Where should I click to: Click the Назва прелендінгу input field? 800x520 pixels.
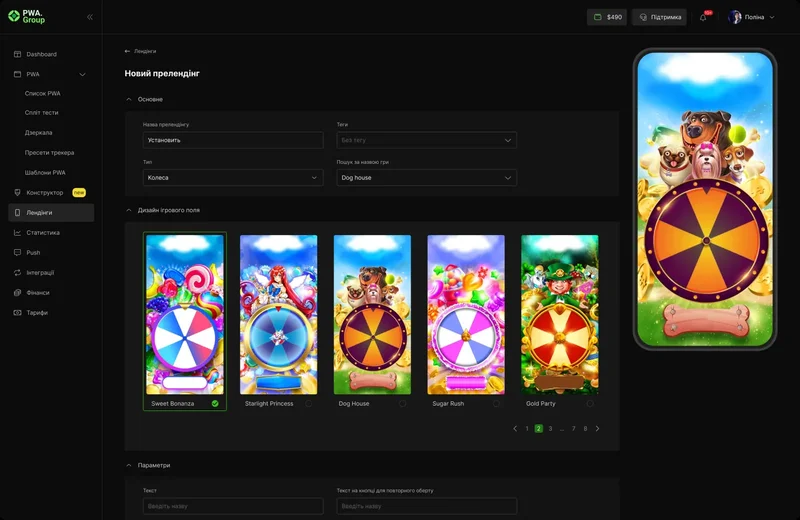coord(233,140)
